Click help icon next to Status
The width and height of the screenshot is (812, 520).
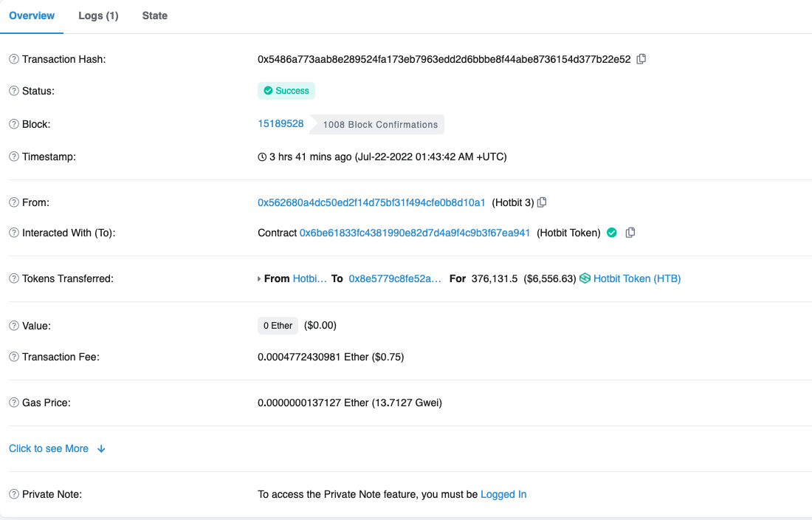14,91
